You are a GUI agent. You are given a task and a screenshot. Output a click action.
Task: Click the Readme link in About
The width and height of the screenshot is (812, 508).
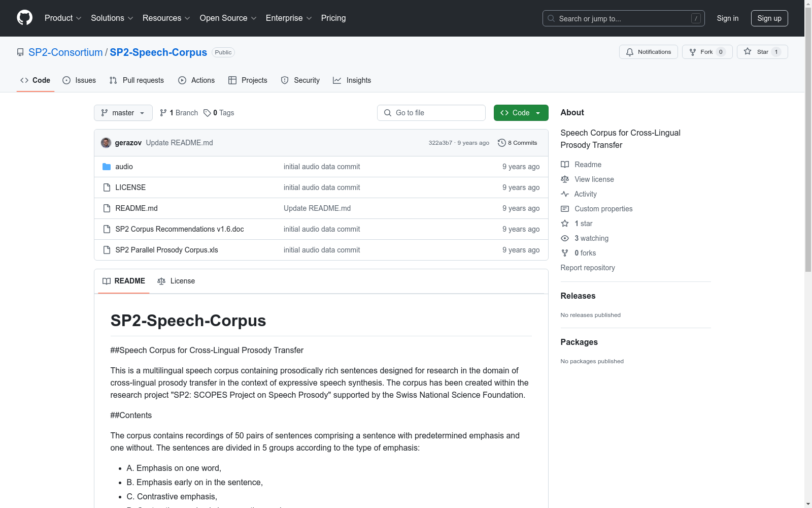coord(581,165)
